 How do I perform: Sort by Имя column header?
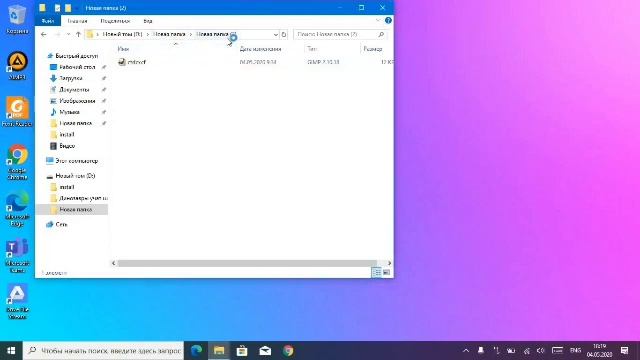[123, 49]
